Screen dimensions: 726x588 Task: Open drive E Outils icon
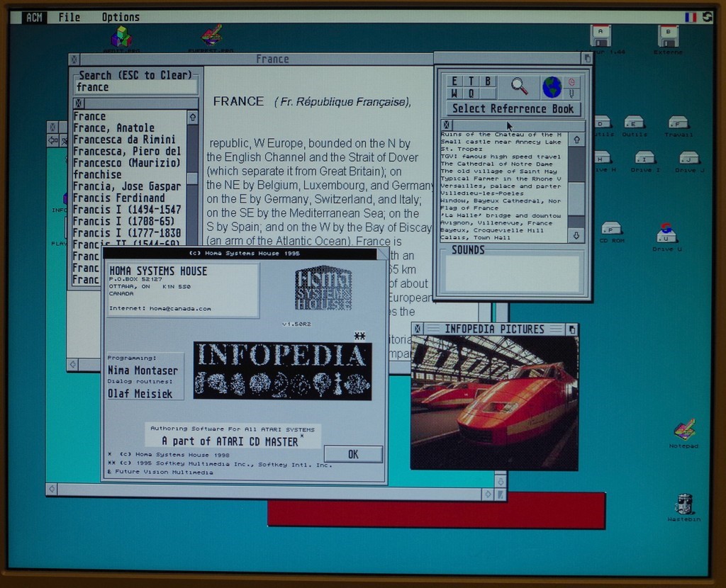pyautogui.click(x=634, y=126)
